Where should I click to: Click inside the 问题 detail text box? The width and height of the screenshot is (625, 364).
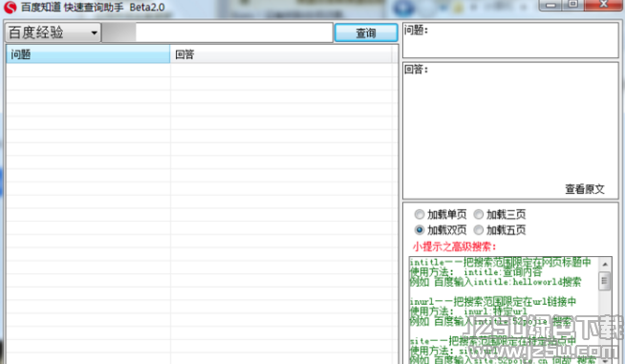pos(510,40)
